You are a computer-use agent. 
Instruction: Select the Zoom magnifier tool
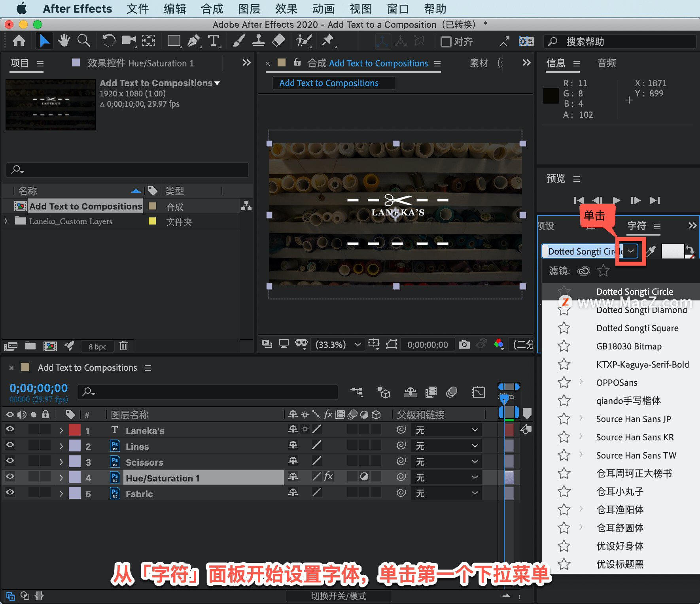point(83,40)
